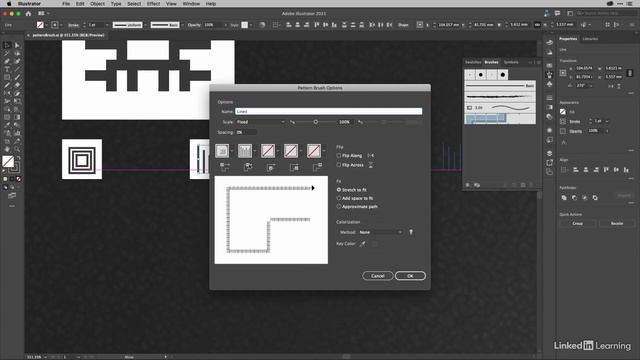This screenshot has height=360, width=640.
Task: Click the Home icon in the app bar
Action: (x=28, y=13)
